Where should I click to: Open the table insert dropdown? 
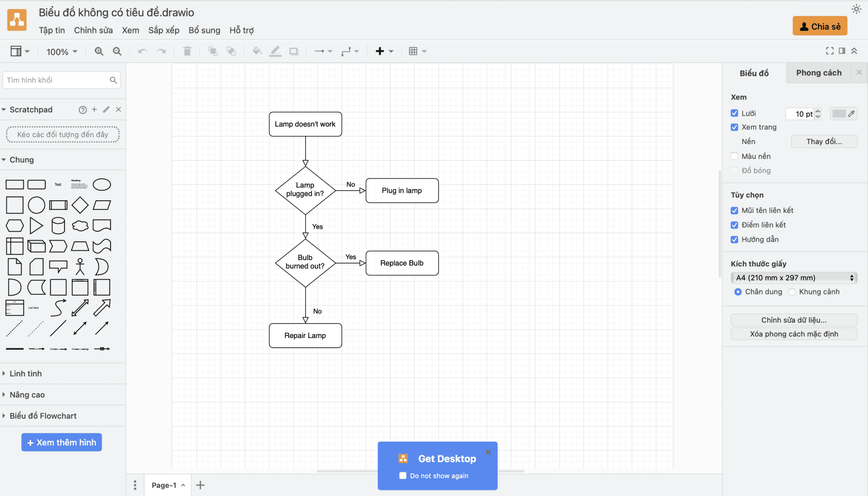point(417,51)
